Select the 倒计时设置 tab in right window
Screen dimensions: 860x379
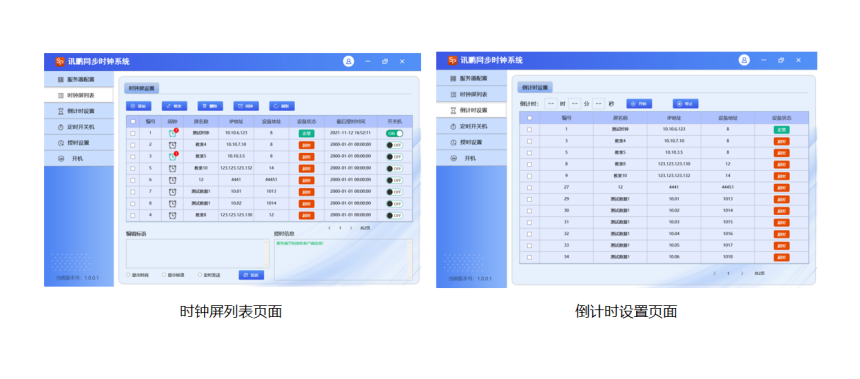pos(535,87)
